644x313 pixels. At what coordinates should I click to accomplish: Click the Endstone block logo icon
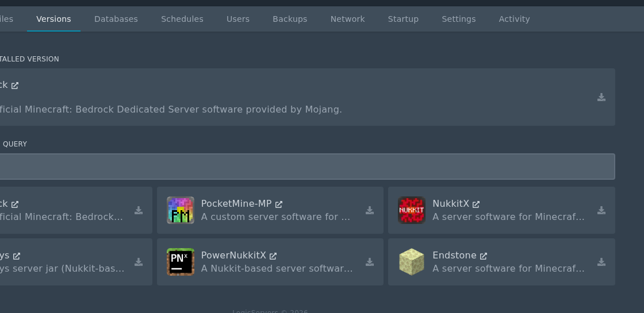(412, 262)
